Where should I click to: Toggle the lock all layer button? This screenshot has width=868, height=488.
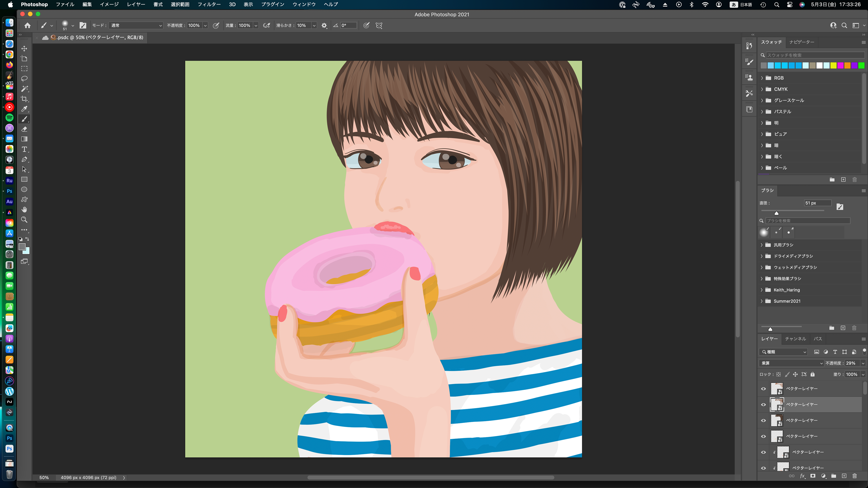[x=812, y=374]
